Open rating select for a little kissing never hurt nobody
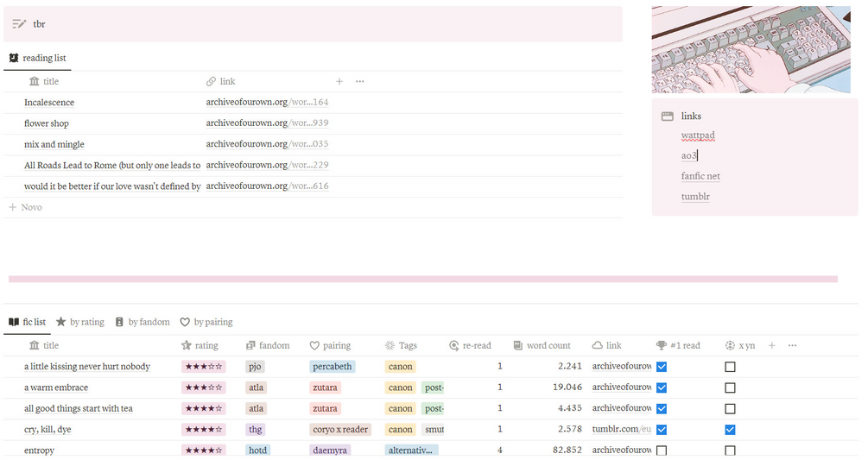 (203, 367)
